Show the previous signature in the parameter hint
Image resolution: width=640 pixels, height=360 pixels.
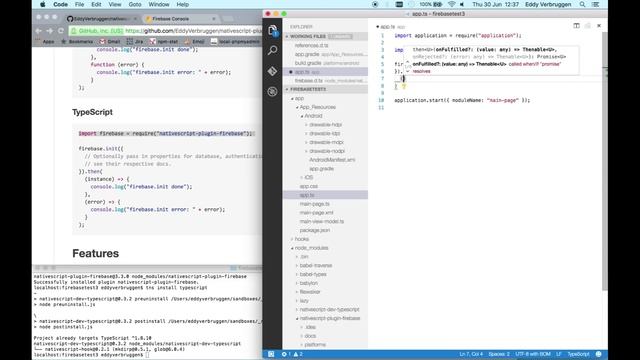pos(408,62)
